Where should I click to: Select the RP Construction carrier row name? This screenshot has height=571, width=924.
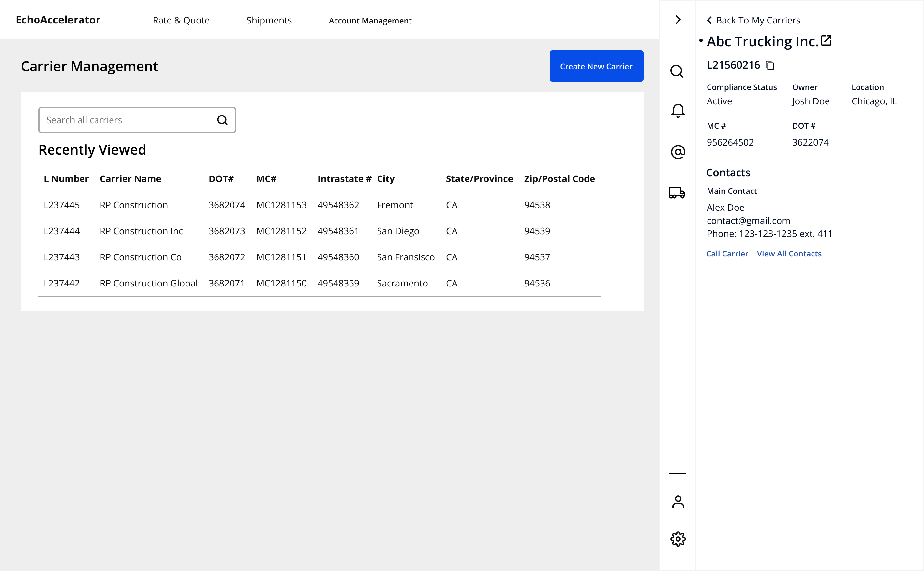pos(134,205)
